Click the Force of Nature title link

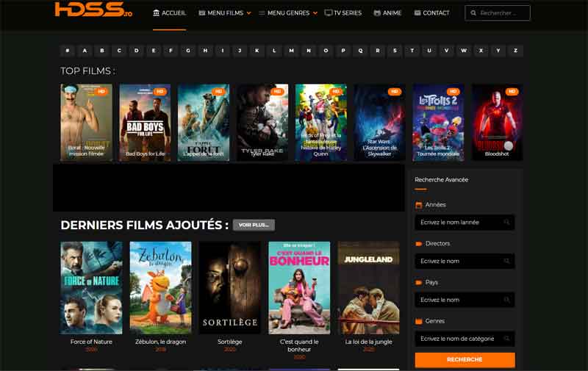click(x=91, y=342)
